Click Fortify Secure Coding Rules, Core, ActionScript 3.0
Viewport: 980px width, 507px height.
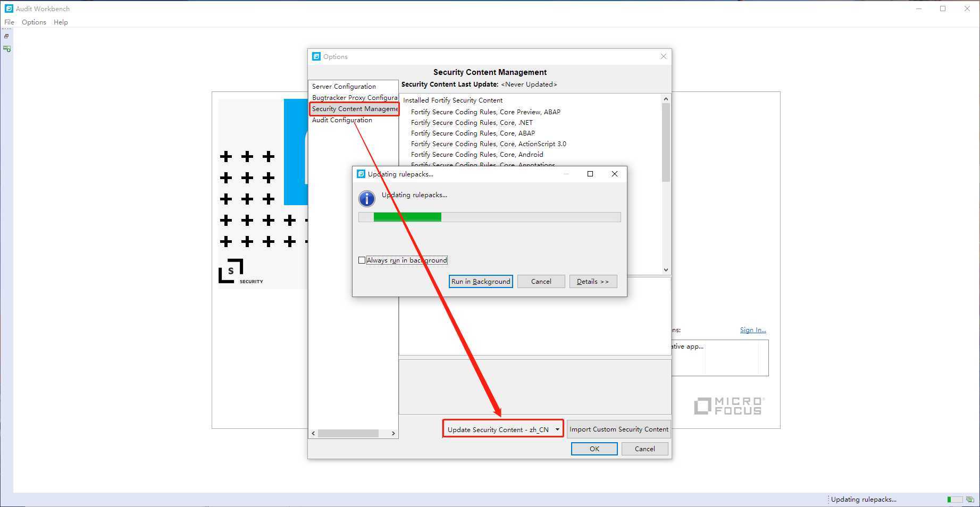coord(488,143)
